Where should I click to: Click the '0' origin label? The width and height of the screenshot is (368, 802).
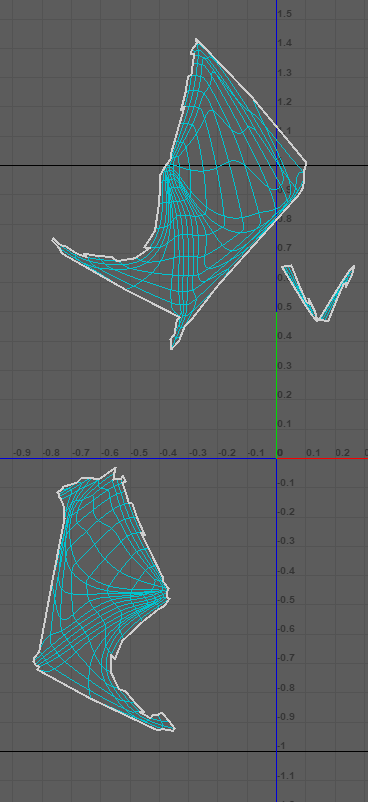[280, 453]
